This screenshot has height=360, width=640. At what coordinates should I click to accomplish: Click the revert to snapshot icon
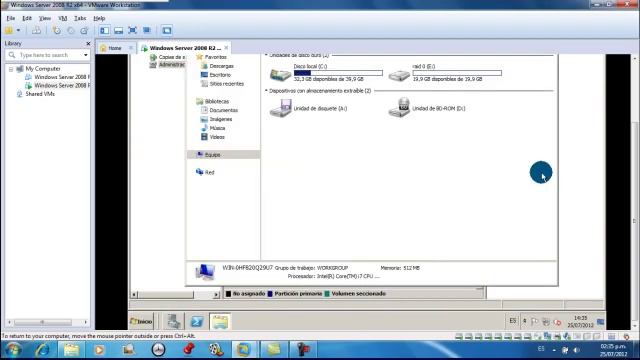click(71, 31)
